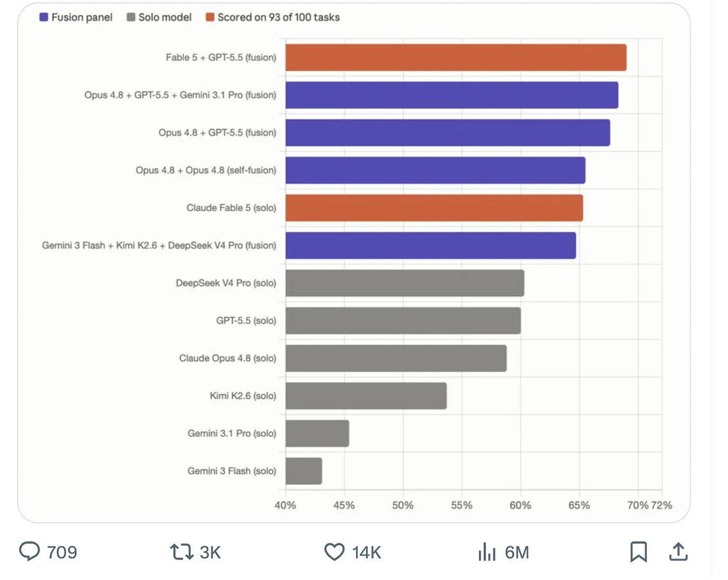Click the 6M views count
The height and width of the screenshot is (580, 728).
[x=517, y=552]
